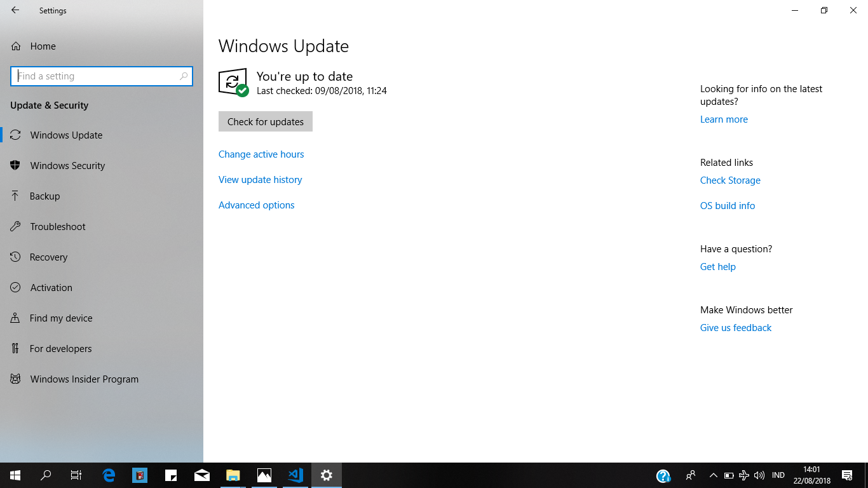Focus the Find a setting search box
This screenshot has width=868, height=488.
click(102, 76)
